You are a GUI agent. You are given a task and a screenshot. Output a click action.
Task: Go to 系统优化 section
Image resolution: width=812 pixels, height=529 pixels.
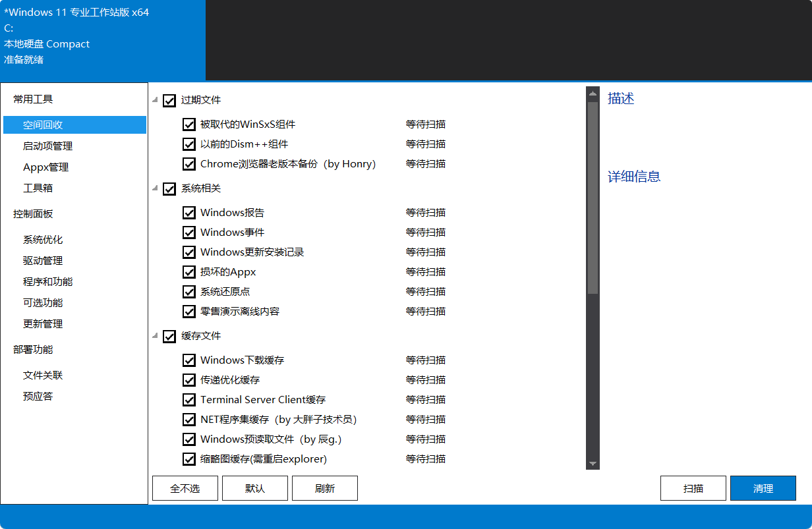coord(43,240)
